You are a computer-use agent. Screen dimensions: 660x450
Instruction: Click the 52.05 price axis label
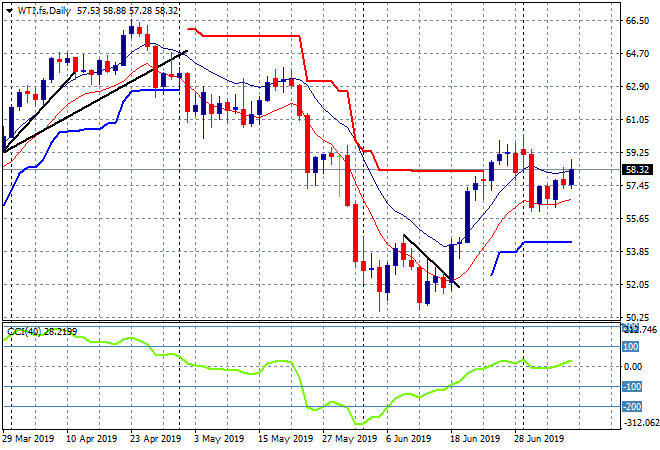point(637,285)
